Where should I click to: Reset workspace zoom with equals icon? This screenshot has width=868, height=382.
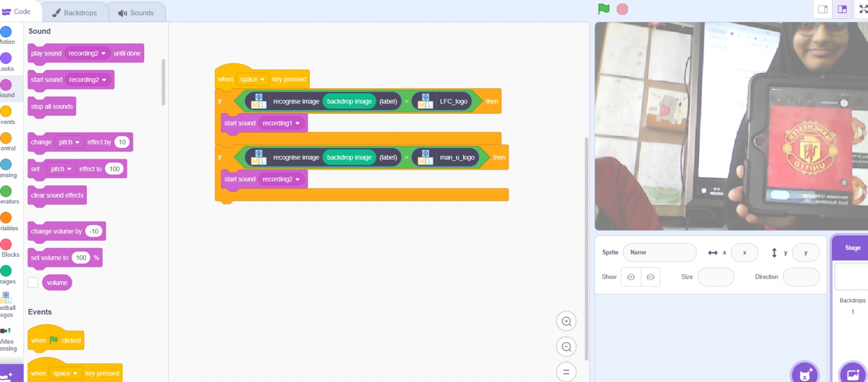566,372
